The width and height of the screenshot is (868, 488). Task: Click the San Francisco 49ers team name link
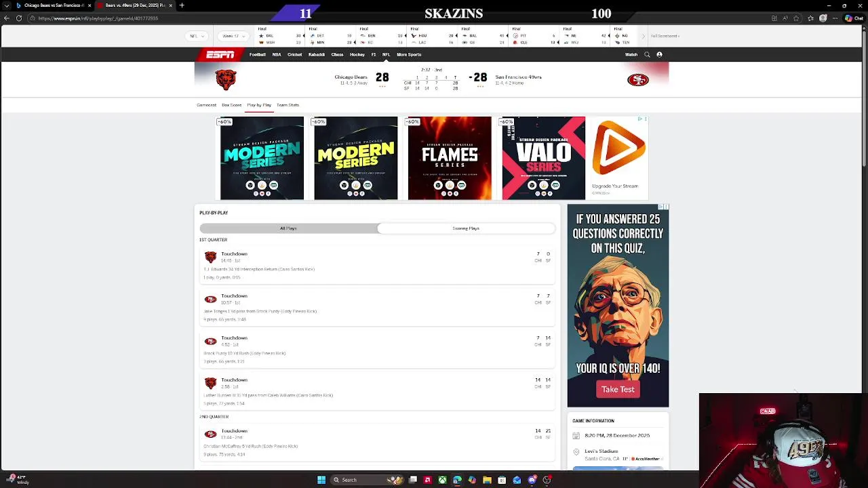coord(518,77)
